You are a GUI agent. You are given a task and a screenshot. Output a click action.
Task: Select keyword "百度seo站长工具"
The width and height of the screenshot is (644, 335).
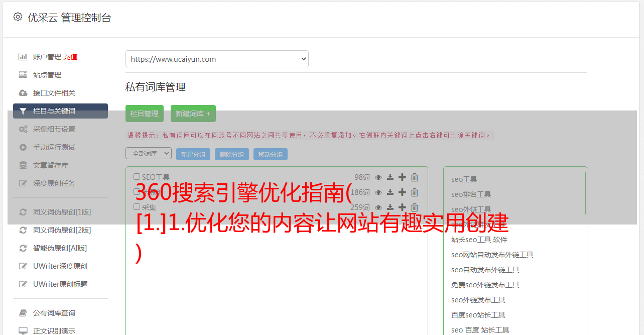tap(478, 315)
